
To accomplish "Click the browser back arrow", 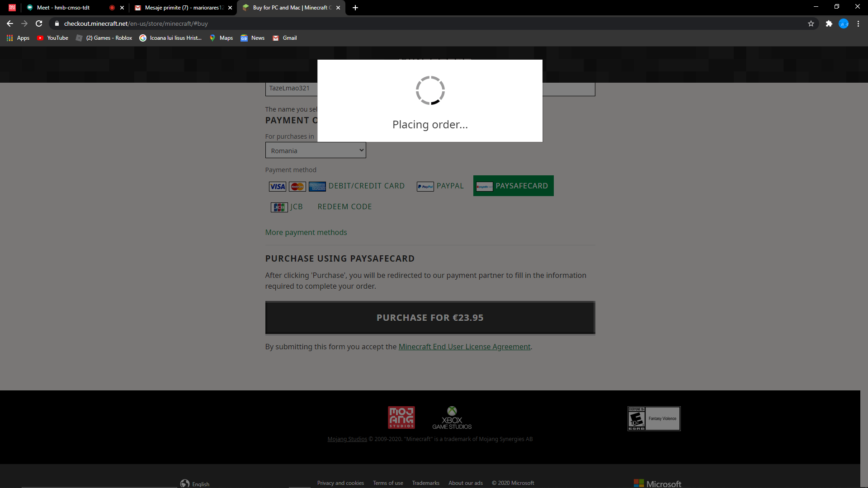I will click(10, 23).
